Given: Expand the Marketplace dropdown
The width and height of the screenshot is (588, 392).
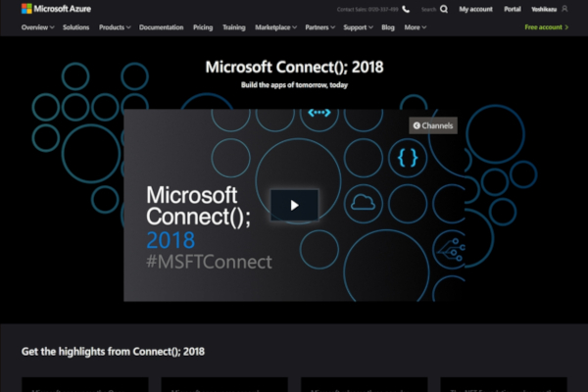Looking at the screenshot, I should pyautogui.click(x=275, y=27).
